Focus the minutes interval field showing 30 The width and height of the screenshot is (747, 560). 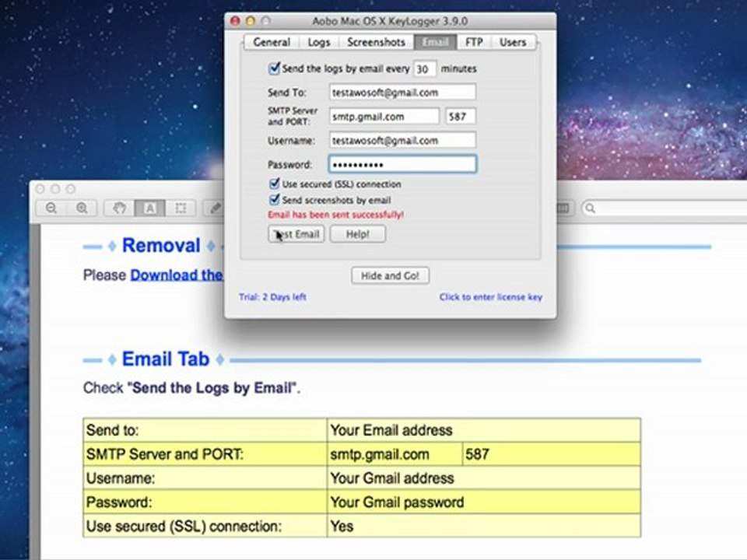[425, 68]
